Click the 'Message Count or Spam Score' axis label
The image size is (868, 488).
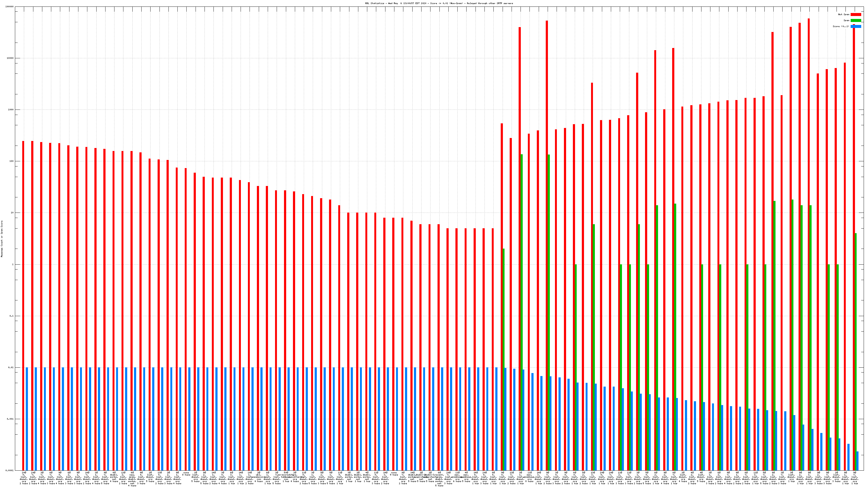pos(2,239)
